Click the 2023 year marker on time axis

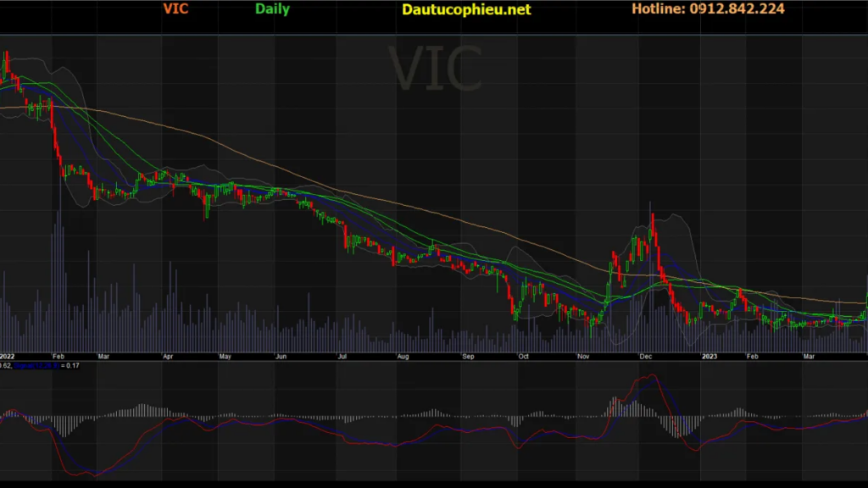coord(709,357)
